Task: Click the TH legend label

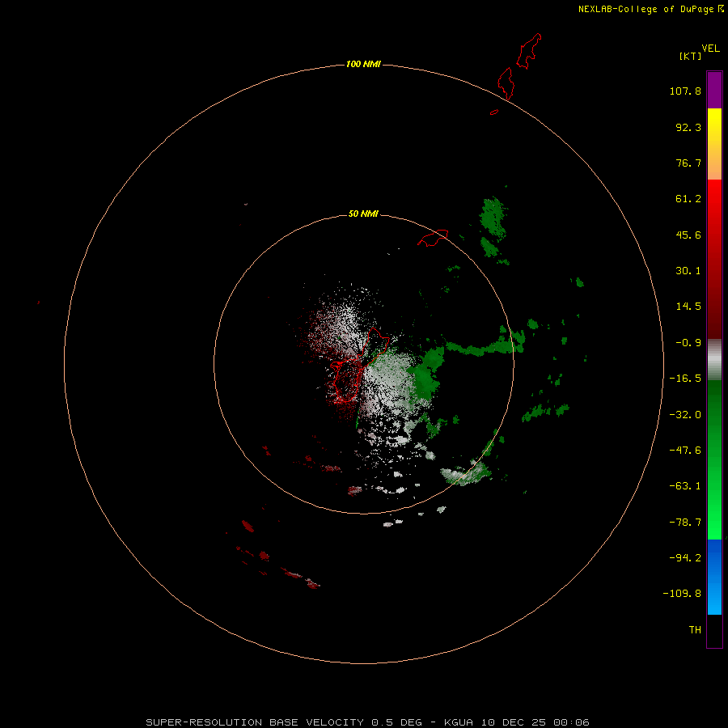Action: point(695,629)
